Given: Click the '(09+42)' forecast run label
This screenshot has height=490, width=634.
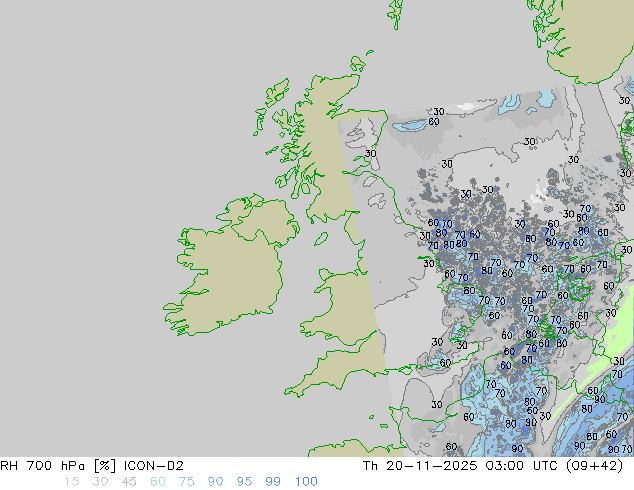Looking at the screenshot, I should coord(595,466).
